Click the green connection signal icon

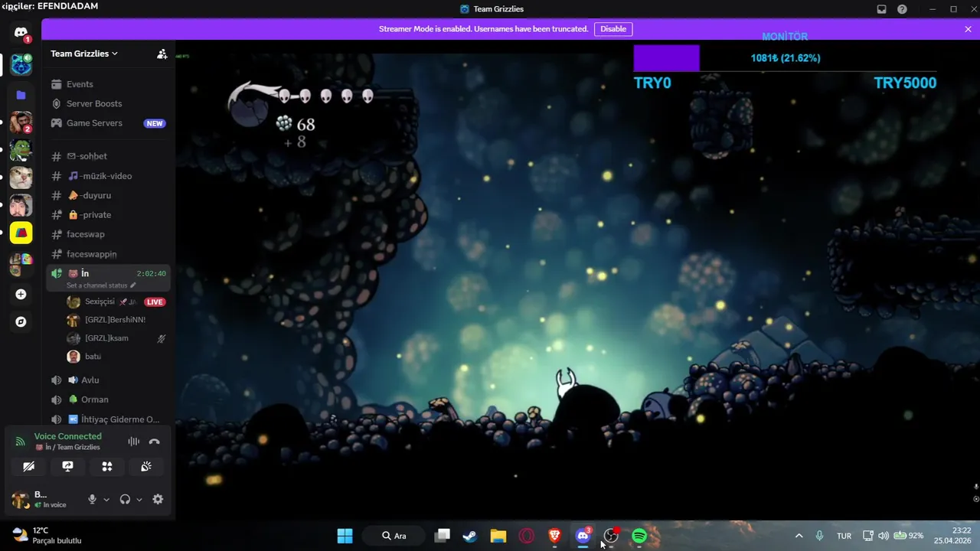[x=20, y=442]
